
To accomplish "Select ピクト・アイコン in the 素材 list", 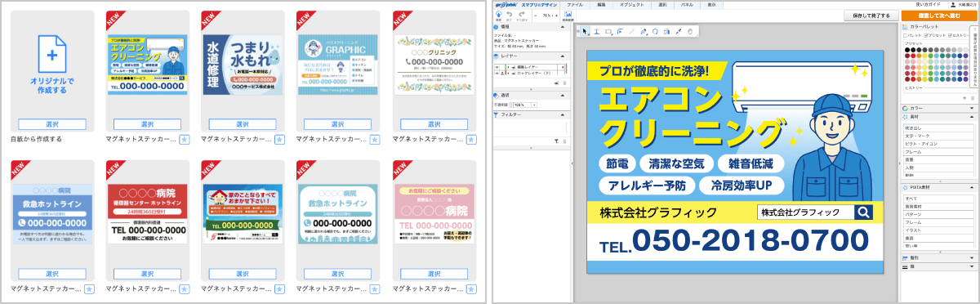I will tap(938, 144).
